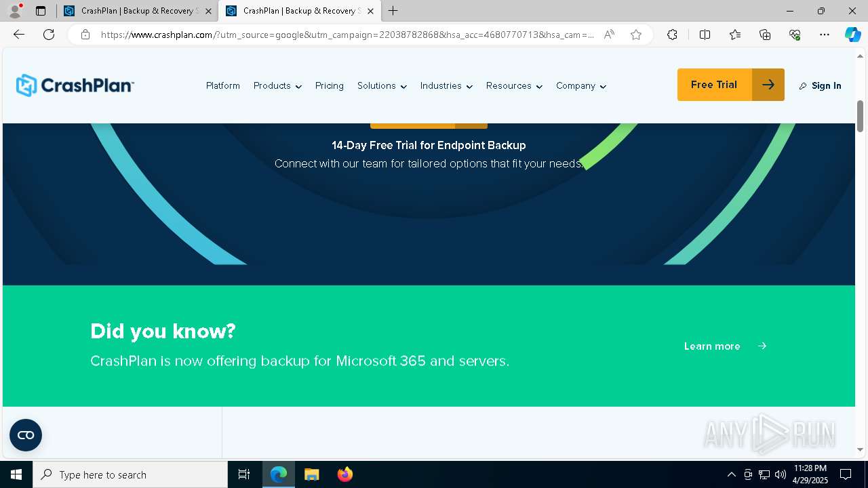Open the taskbar clock and date
The width and height of the screenshot is (868, 488).
(x=810, y=474)
